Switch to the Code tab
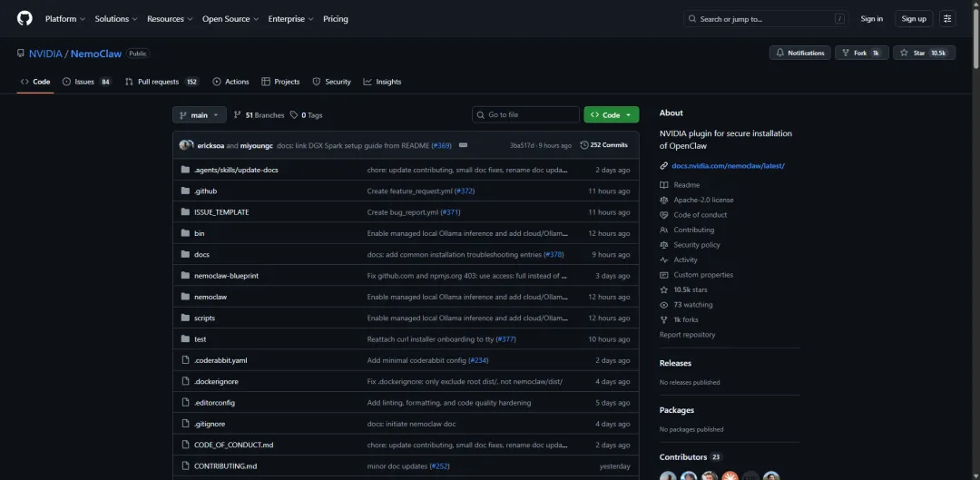This screenshot has height=480, width=980. coord(35,82)
